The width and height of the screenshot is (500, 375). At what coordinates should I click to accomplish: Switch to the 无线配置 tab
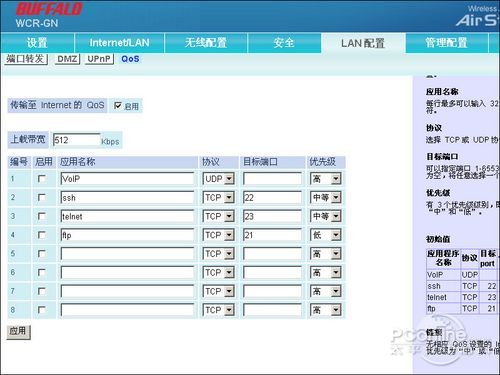(x=206, y=43)
